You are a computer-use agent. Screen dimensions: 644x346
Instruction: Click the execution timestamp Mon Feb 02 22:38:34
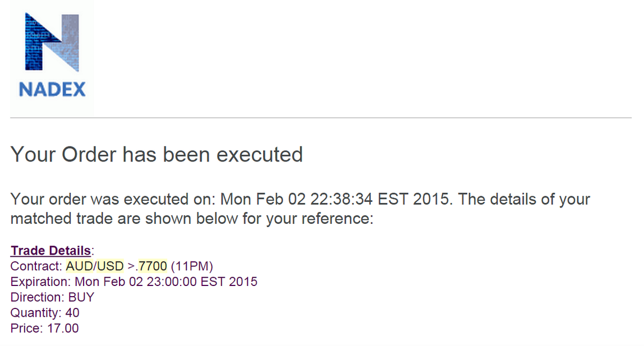tap(297, 200)
